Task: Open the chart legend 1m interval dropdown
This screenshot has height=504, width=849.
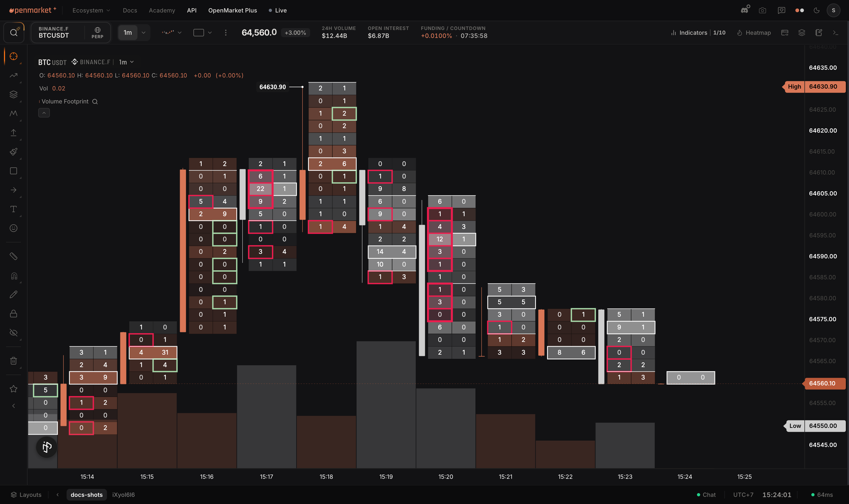Action: pos(126,62)
